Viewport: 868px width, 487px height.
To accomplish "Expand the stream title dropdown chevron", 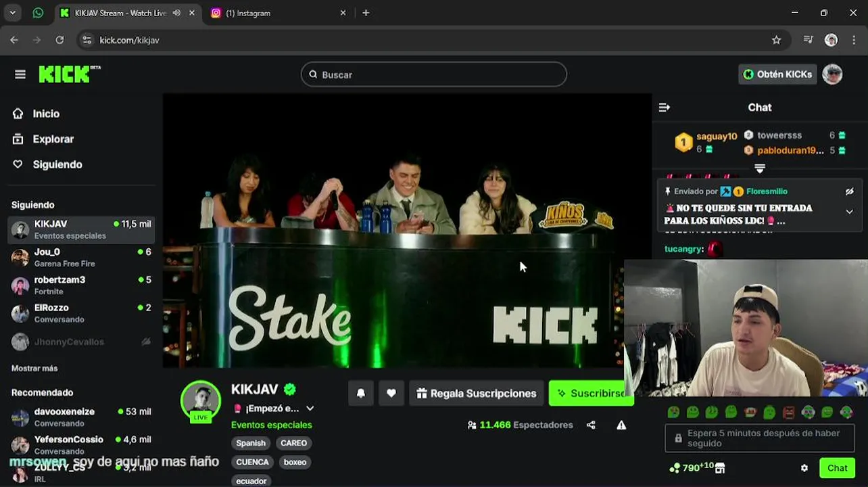I will [x=310, y=409].
